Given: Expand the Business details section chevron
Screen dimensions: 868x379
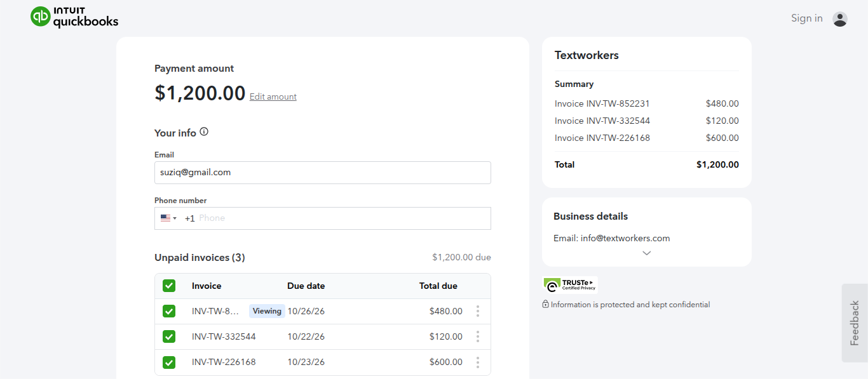Looking at the screenshot, I should [646, 253].
